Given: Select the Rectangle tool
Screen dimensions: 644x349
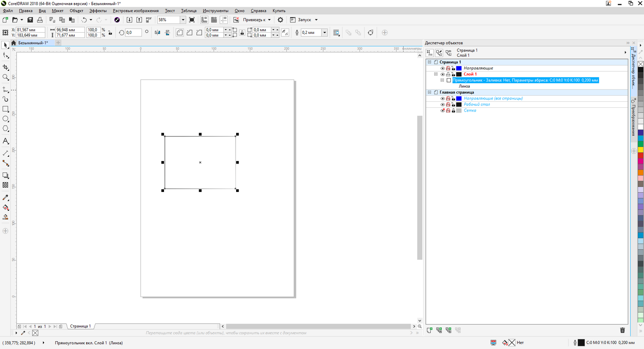Looking at the screenshot, I should coord(6,109).
